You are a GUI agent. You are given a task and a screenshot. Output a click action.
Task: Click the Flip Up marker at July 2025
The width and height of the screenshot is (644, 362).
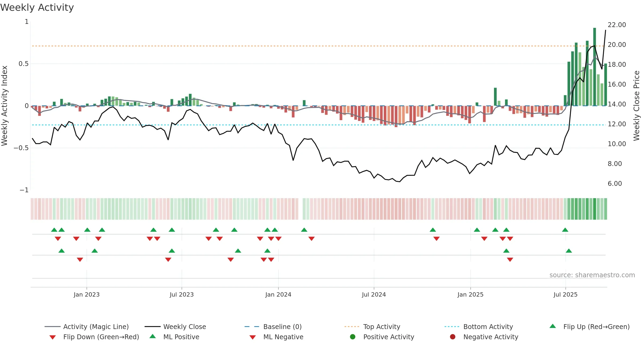tap(565, 230)
